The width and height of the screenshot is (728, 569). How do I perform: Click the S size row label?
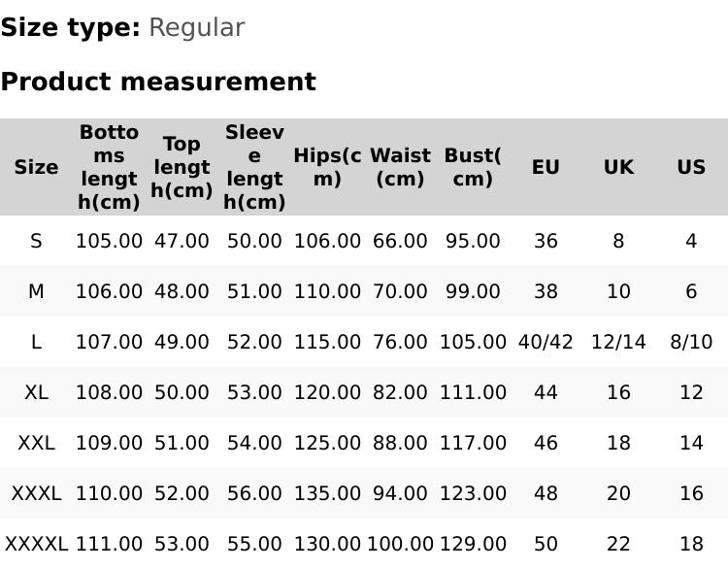(36, 241)
